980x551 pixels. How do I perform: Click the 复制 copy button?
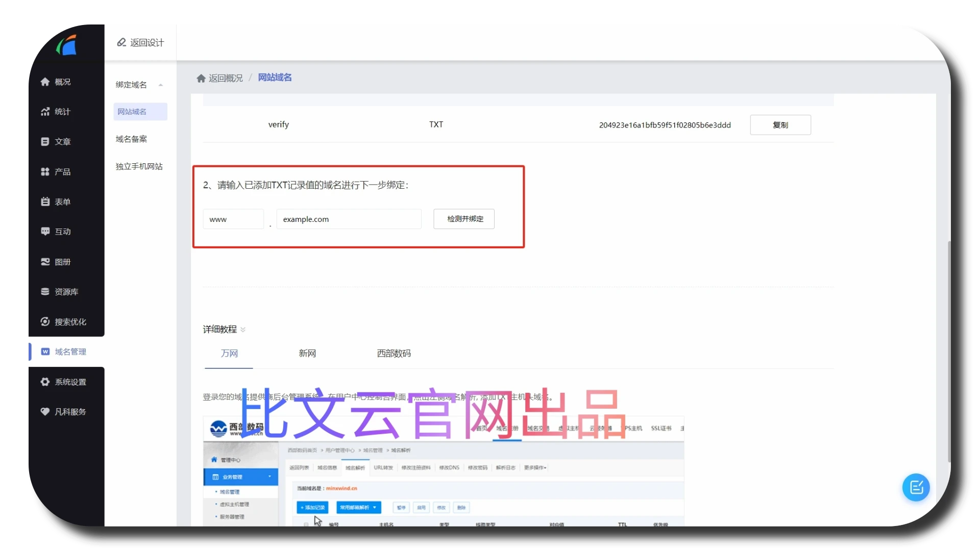click(x=780, y=125)
